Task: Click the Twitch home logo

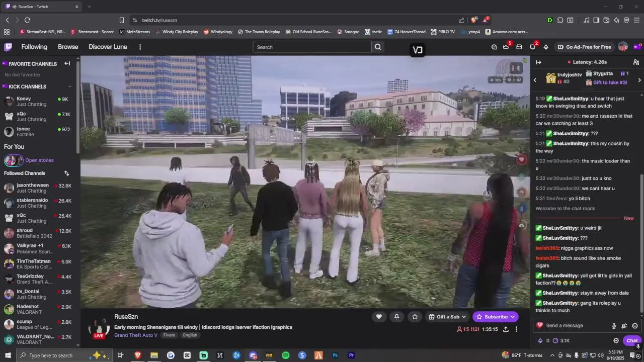Action: click(8, 47)
